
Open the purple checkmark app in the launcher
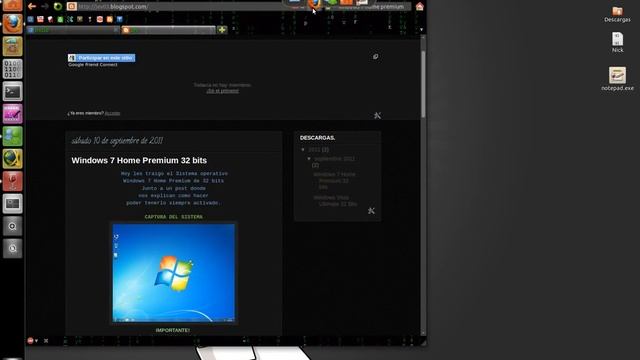point(12,113)
